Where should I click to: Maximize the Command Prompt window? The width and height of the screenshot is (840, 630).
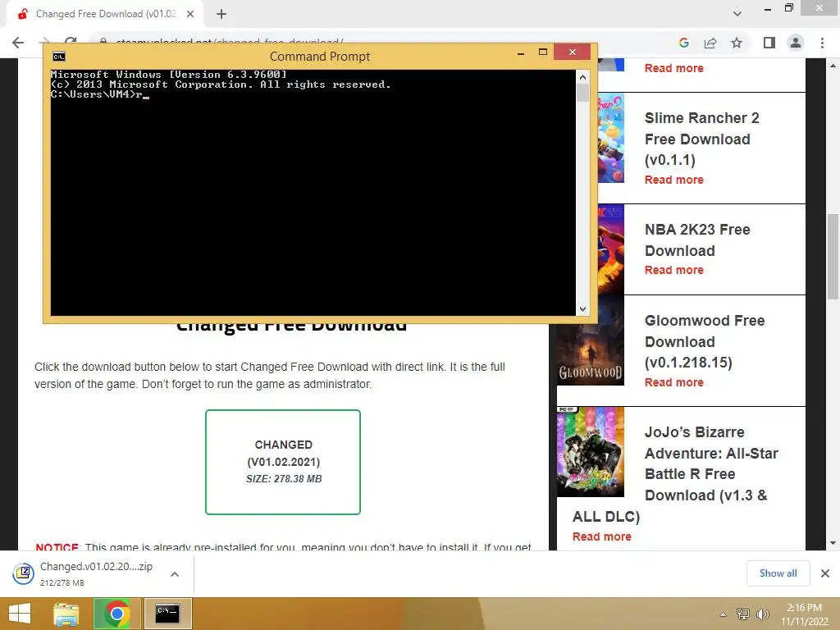coord(543,52)
